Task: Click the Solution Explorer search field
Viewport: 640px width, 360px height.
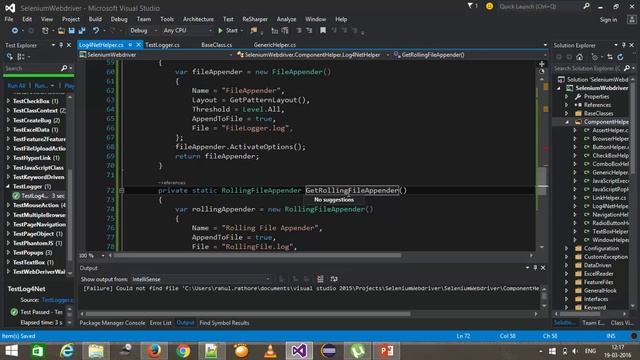Action: 588,68
